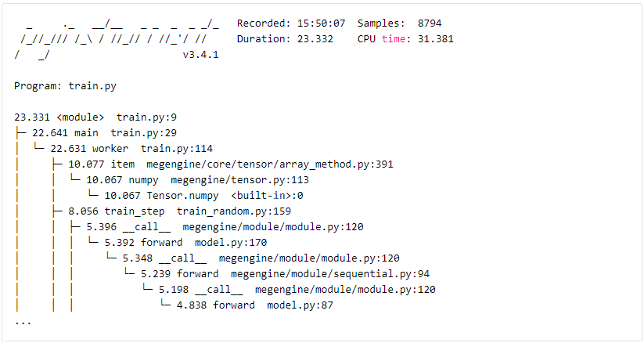Click the trailing ellipsis at bottom
Viewport: 644px width, 343px height.
pos(23,322)
